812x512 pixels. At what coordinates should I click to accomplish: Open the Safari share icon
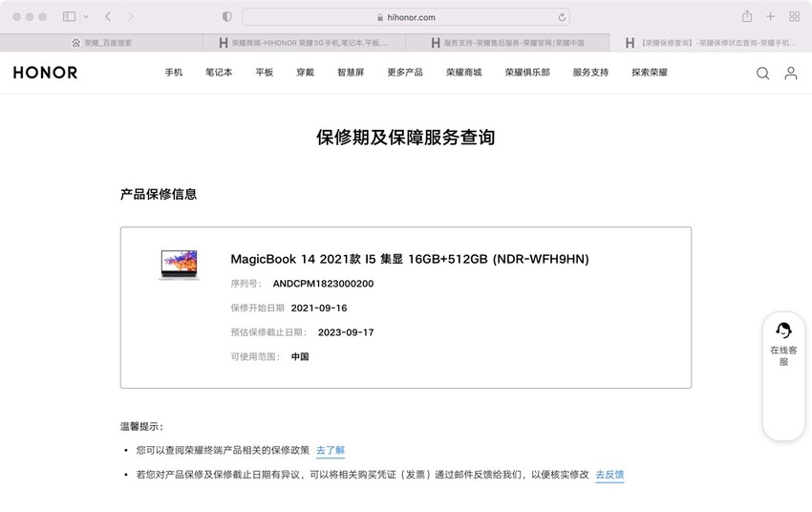coord(747,16)
